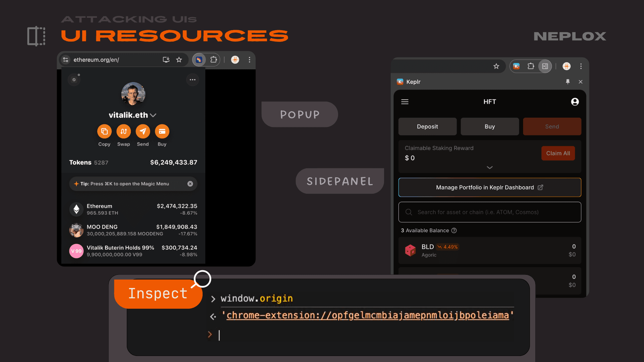644x362 pixels.
Task: Select the Swap icon in the wallet popup
Action: tap(123, 132)
